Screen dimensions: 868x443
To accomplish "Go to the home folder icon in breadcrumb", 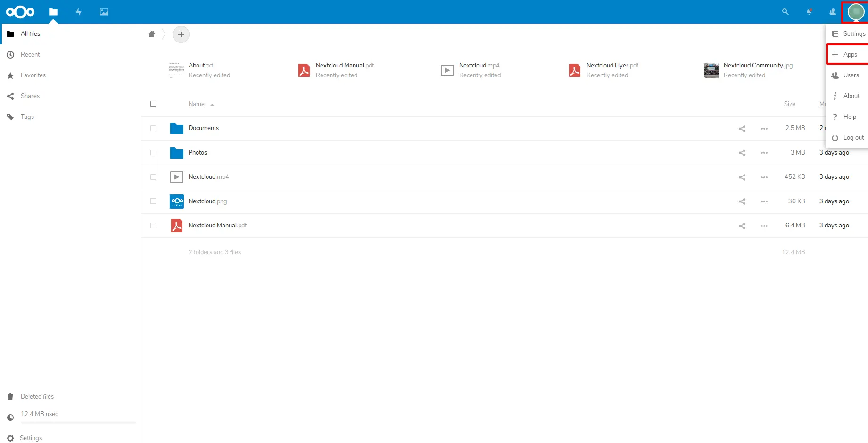I will [x=152, y=34].
